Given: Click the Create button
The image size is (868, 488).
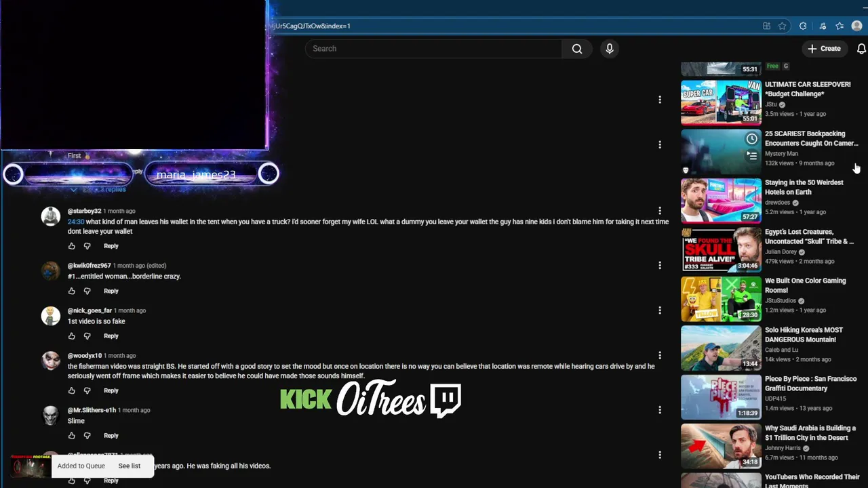Looking at the screenshot, I should [x=824, y=49].
